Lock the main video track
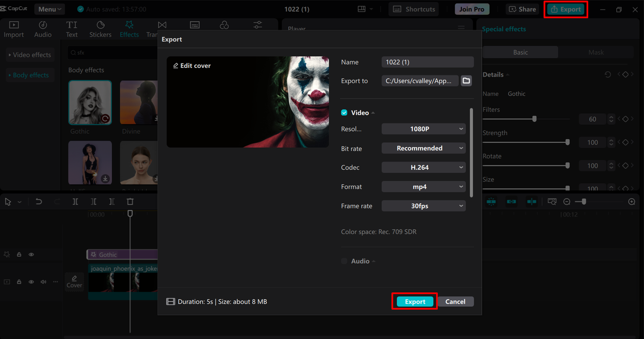644x339 pixels. click(x=19, y=282)
